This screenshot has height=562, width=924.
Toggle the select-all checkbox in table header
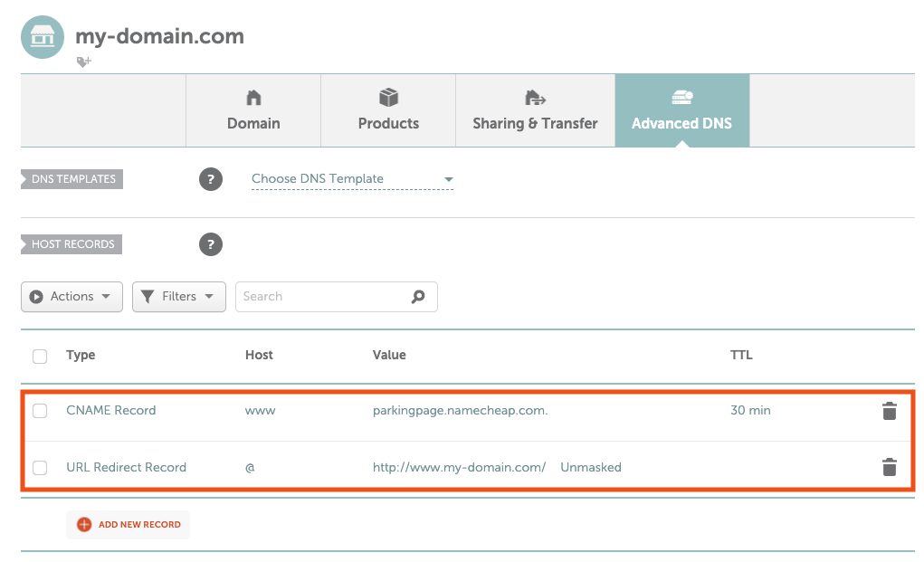(40, 357)
